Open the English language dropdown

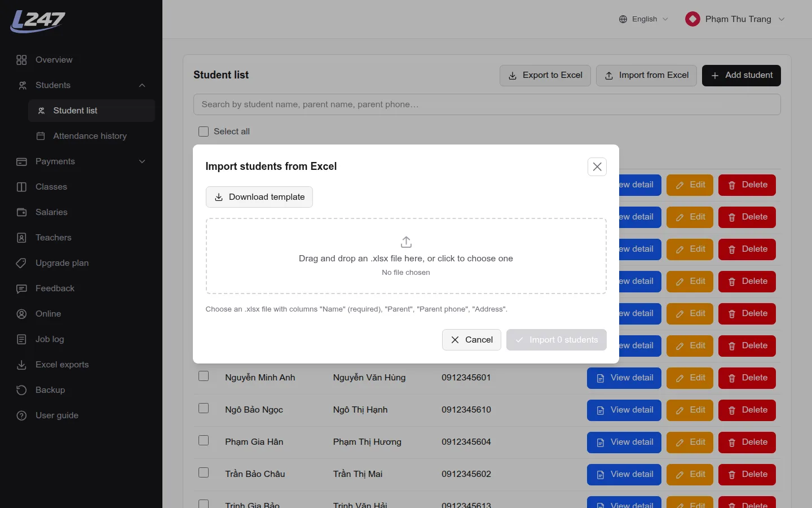point(643,19)
